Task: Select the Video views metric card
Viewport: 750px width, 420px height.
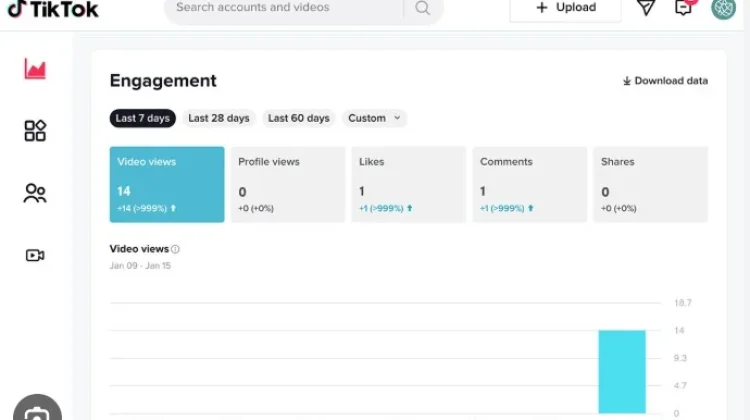Action: [167, 185]
